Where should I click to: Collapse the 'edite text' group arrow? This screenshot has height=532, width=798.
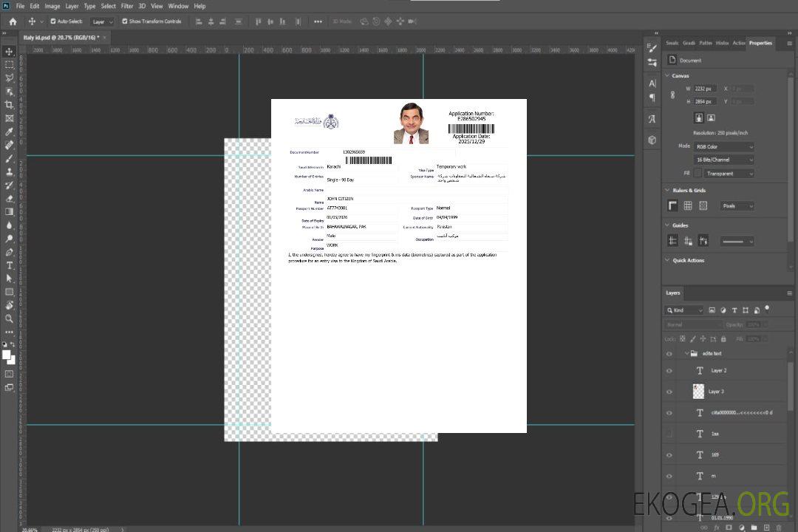click(x=686, y=354)
